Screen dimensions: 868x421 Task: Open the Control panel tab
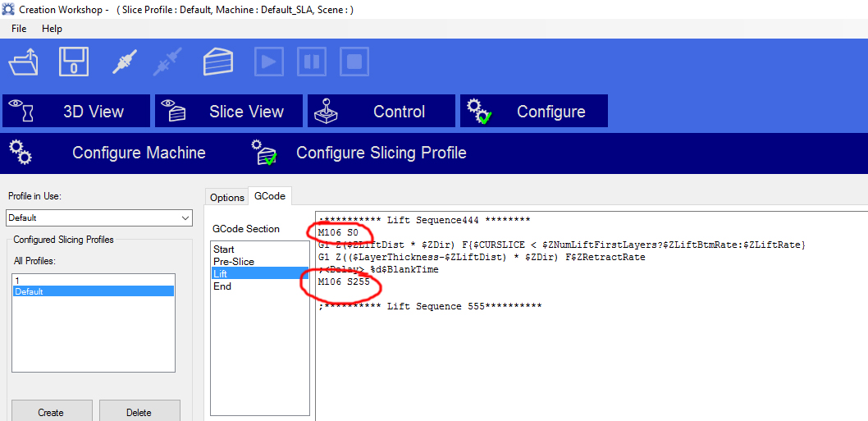click(381, 111)
